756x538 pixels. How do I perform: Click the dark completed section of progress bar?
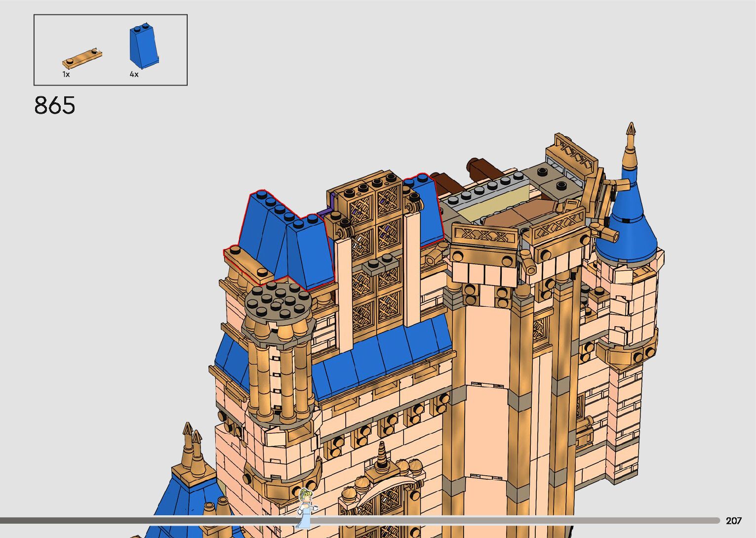click(148, 520)
